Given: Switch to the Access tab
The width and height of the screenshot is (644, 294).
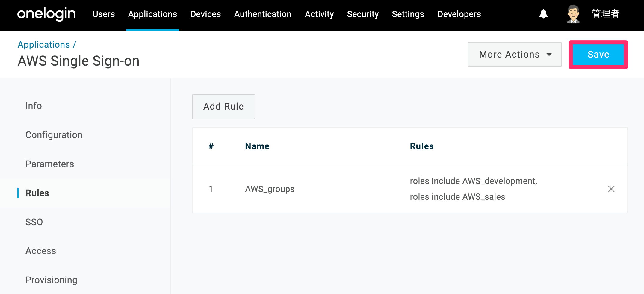Looking at the screenshot, I should pyautogui.click(x=41, y=251).
